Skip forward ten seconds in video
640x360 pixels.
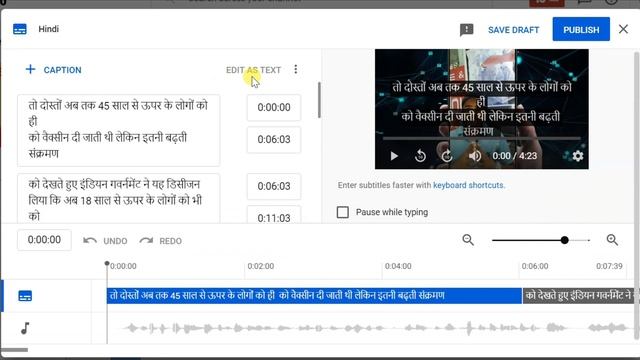click(447, 156)
